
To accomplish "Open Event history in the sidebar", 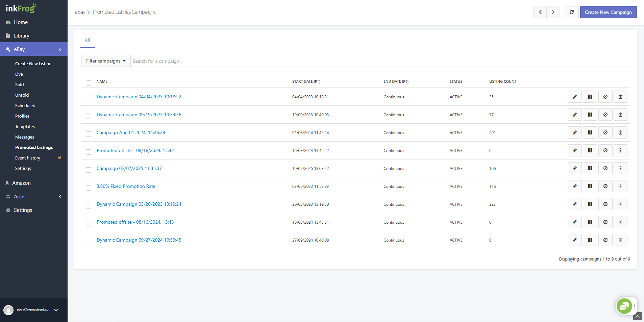I will pyautogui.click(x=28, y=158).
